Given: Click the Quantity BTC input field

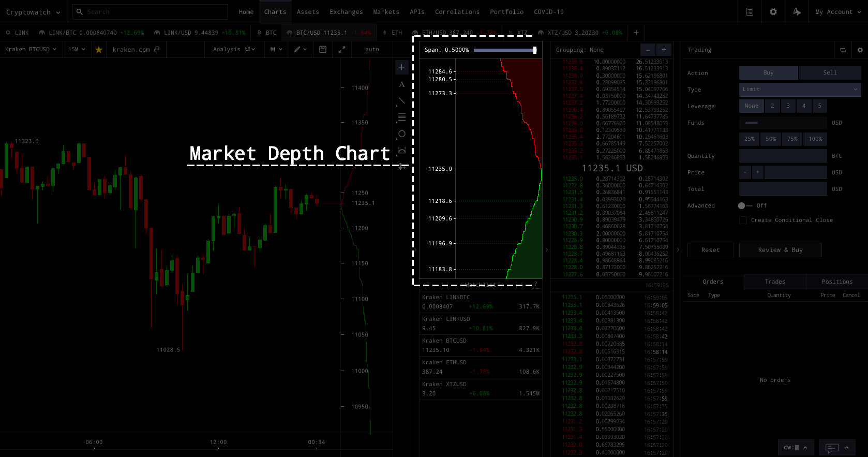Looking at the screenshot, I should 783,156.
